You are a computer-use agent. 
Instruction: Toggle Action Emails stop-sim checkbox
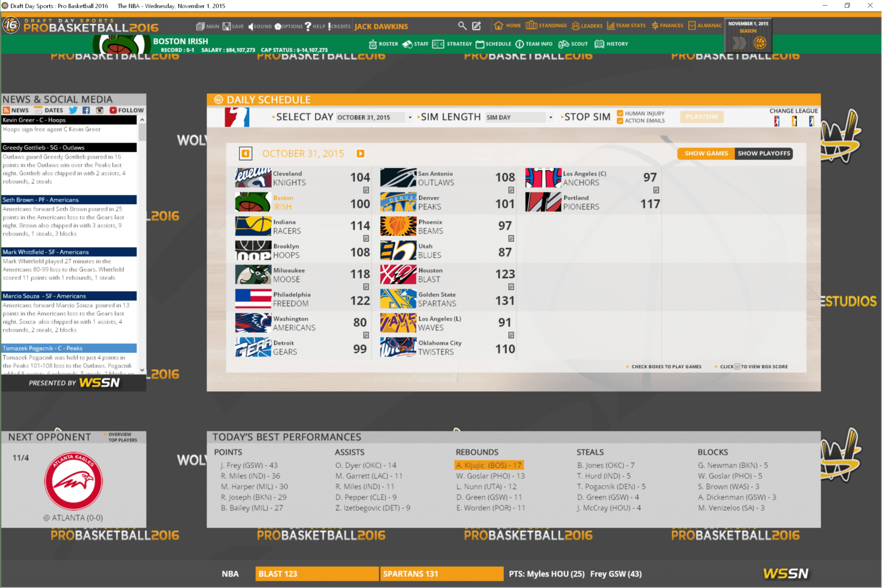[x=620, y=121]
